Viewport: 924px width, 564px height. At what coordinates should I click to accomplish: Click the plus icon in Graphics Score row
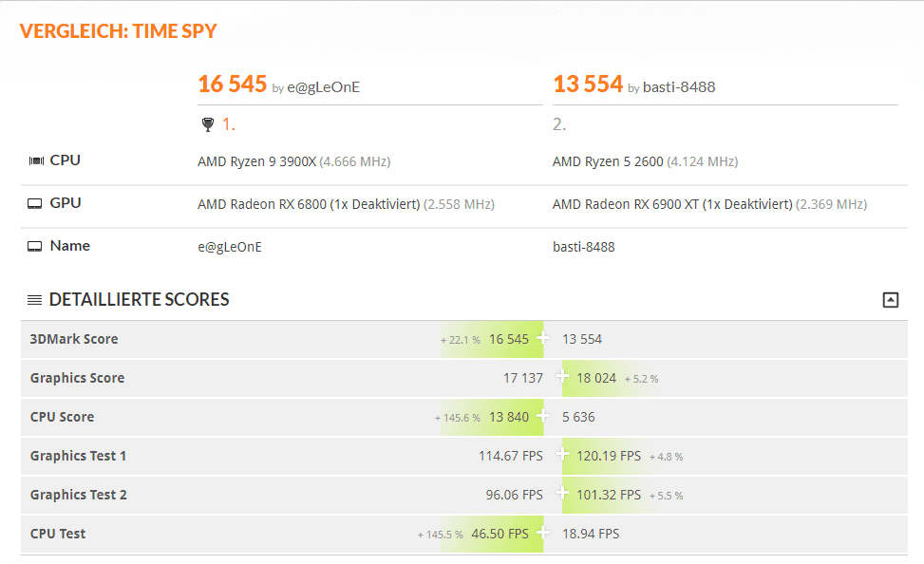click(562, 378)
